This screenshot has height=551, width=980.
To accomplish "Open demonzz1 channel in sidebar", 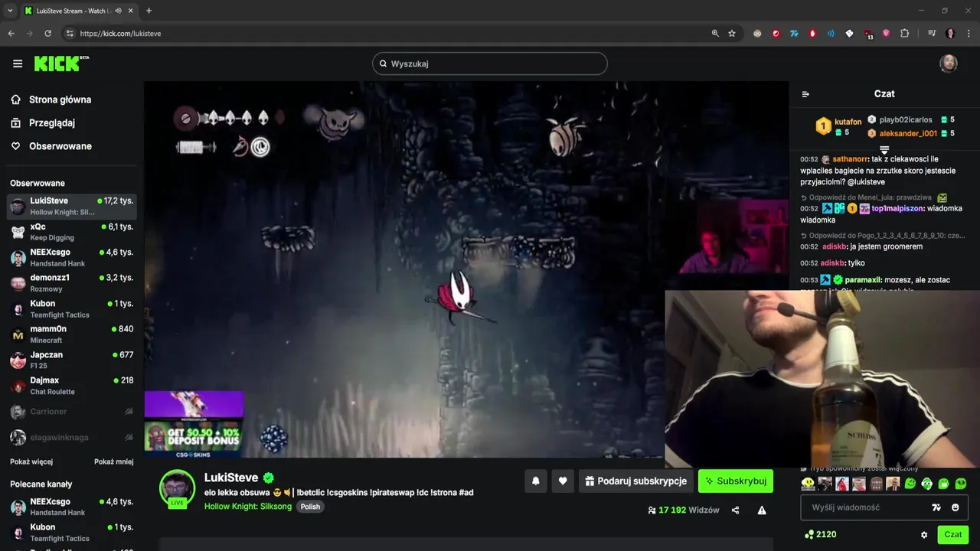I will tap(72, 283).
